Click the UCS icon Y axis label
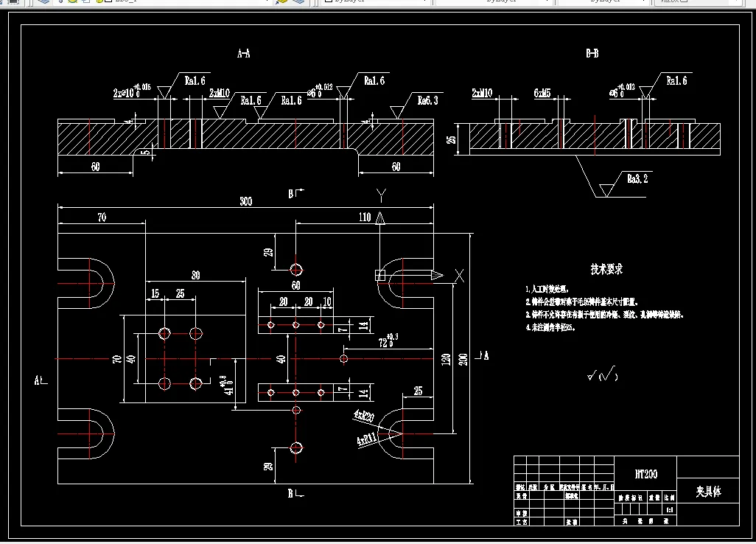Image resolution: width=756 pixels, height=544 pixels. tap(381, 195)
